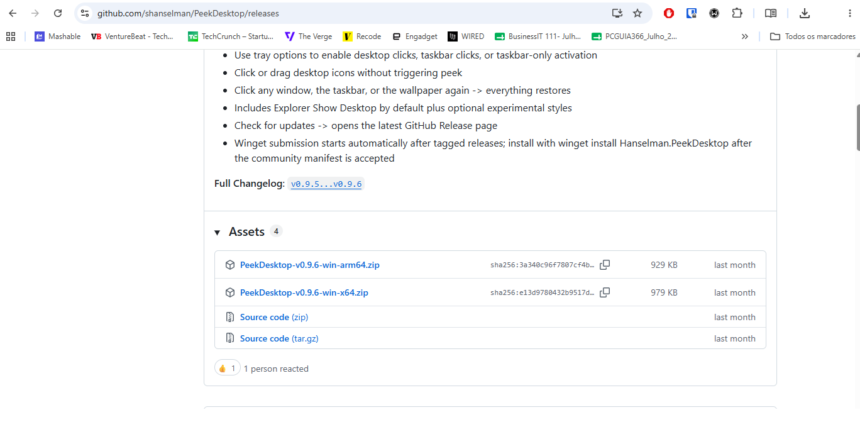This screenshot has height=439, width=860.
Task: Click the round black extension icon
Action: pyautogui.click(x=714, y=13)
